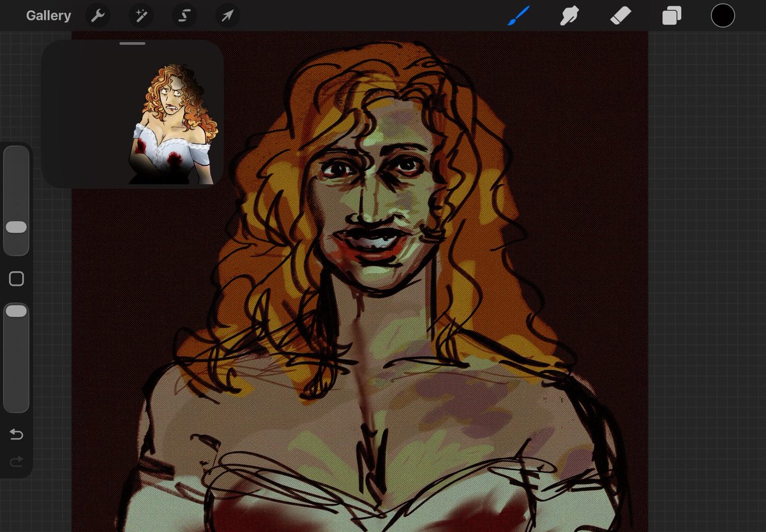Select the Eraser tool
766x532 pixels.
click(x=620, y=16)
